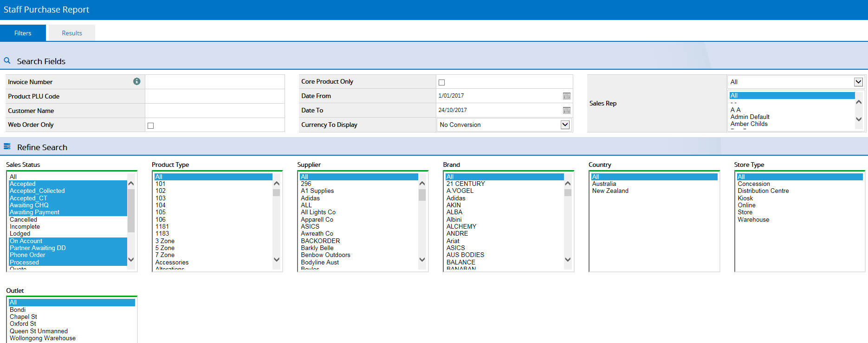
Task: Toggle the Core Product Only checkbox
Action: [x=441, y=82]
